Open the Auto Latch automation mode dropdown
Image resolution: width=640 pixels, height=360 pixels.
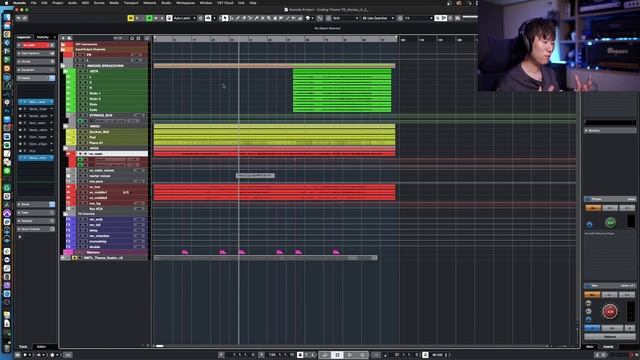185,18
